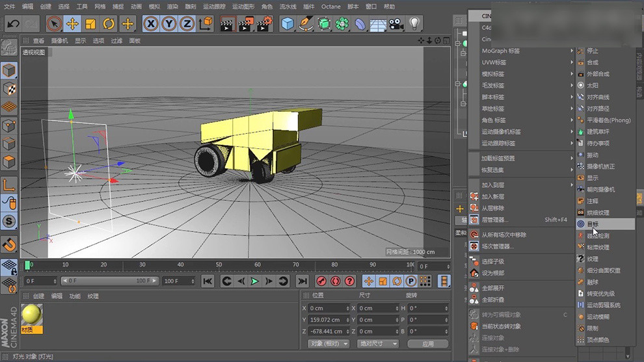This screenshot has height=362, width=644.
Task: Click the 应用 apply button
Action: pos(427,343)
